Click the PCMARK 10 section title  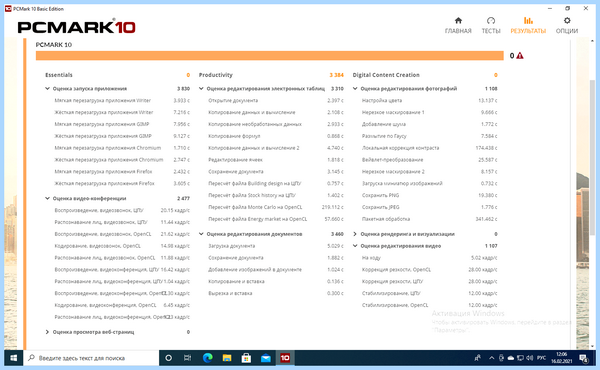coord(54,45)
